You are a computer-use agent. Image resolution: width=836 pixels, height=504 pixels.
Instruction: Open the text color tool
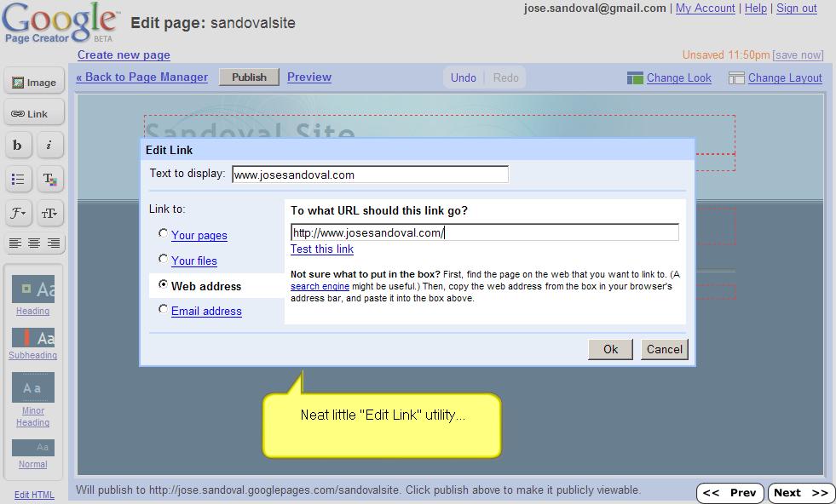click(x=49, y=179)
